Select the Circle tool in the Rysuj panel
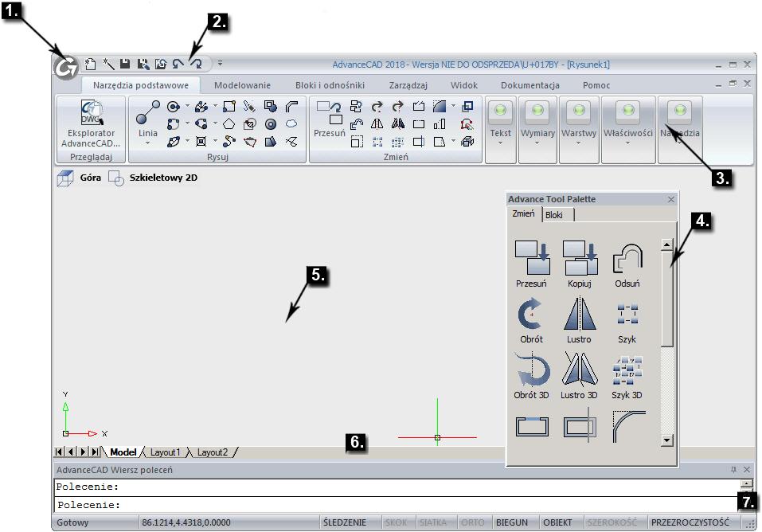Viewport: 762px width, 532px height. pyautogui.click(x=173, y=107)
